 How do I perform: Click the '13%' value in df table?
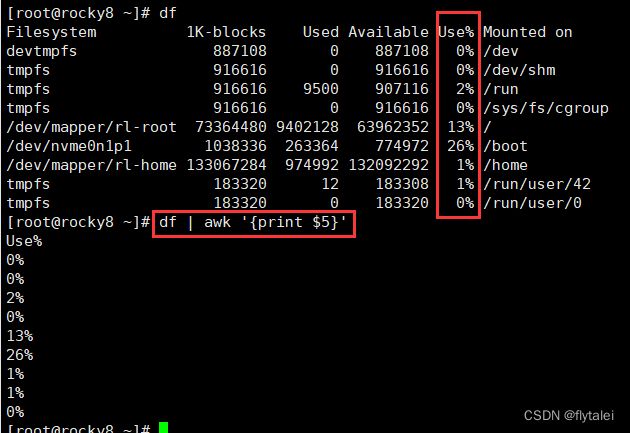tap(460, 127)
